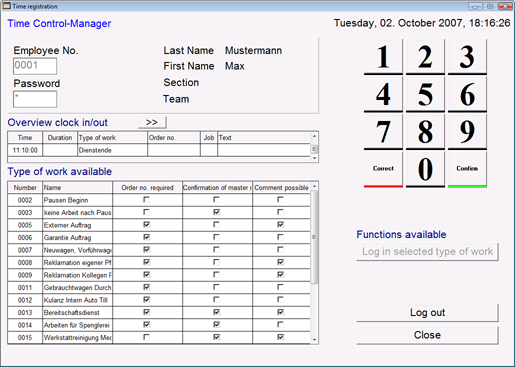Toggle Confirmation of master for Kulanz Intern
The width and height of the screenshot is (515, 367).
[217, 300]
